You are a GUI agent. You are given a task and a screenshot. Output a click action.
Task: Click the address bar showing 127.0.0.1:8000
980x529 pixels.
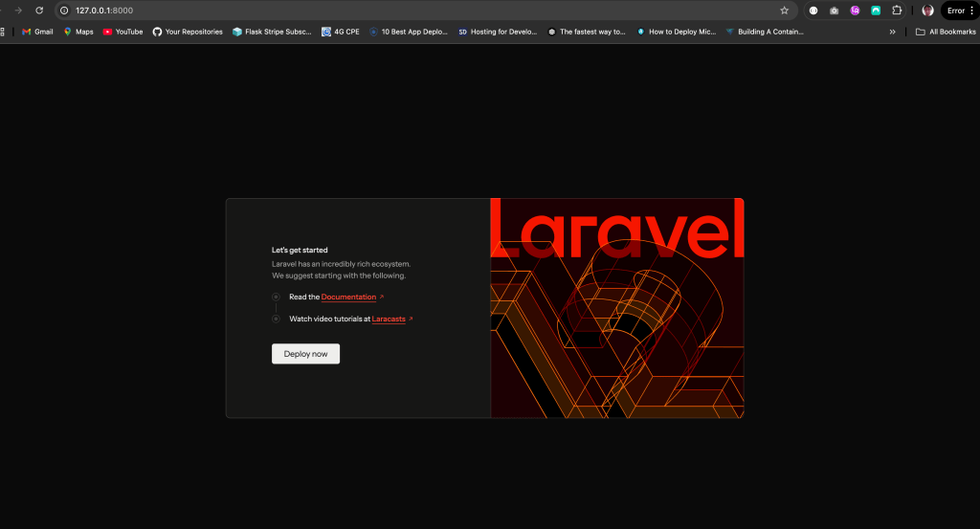pos(383,11)
